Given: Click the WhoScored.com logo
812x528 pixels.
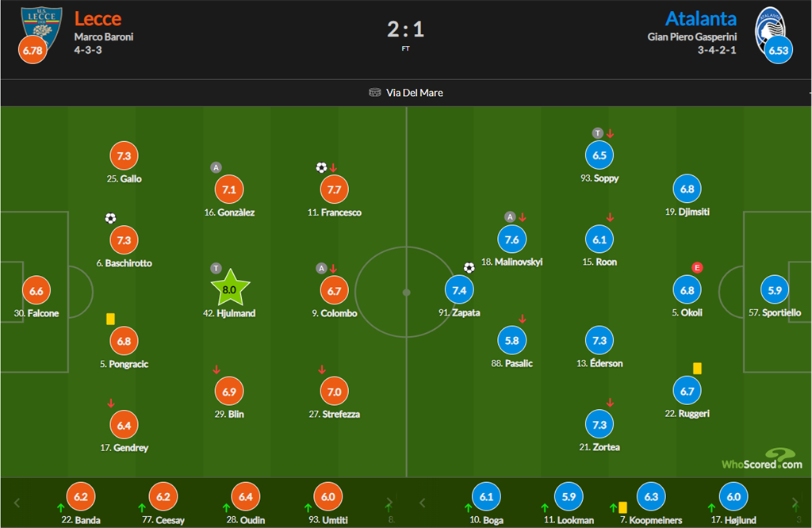Looking at the screenshot, I should point(761,460).
